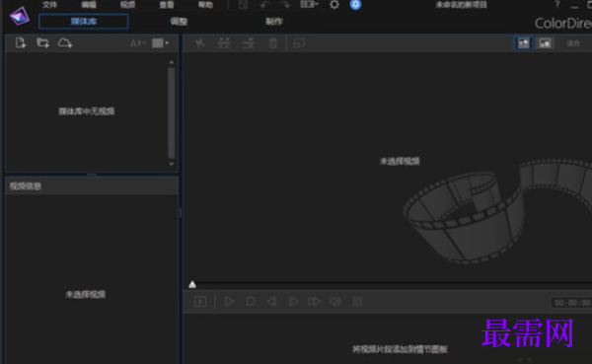The width and height of the screenshot is (592, 364).
Task: Step to previous frame
Action: 271,301
